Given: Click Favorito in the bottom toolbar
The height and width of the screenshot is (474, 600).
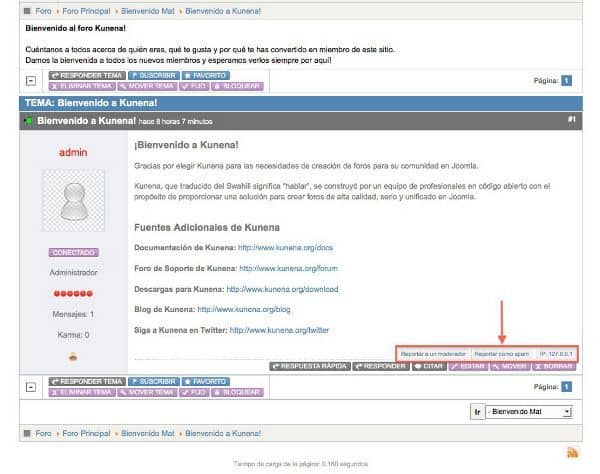Looking at the screenshot, I should tap(206, 381).
